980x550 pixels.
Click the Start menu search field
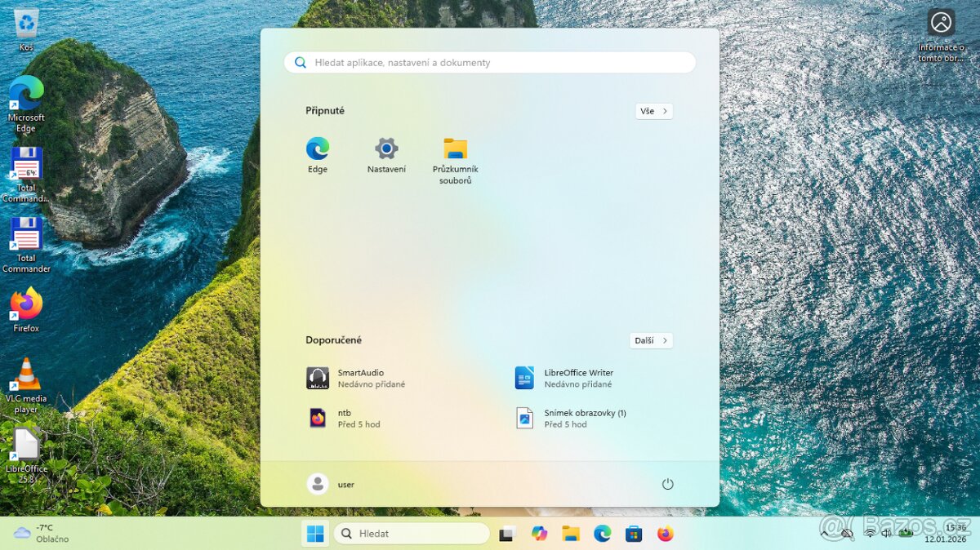coord(488,62)
